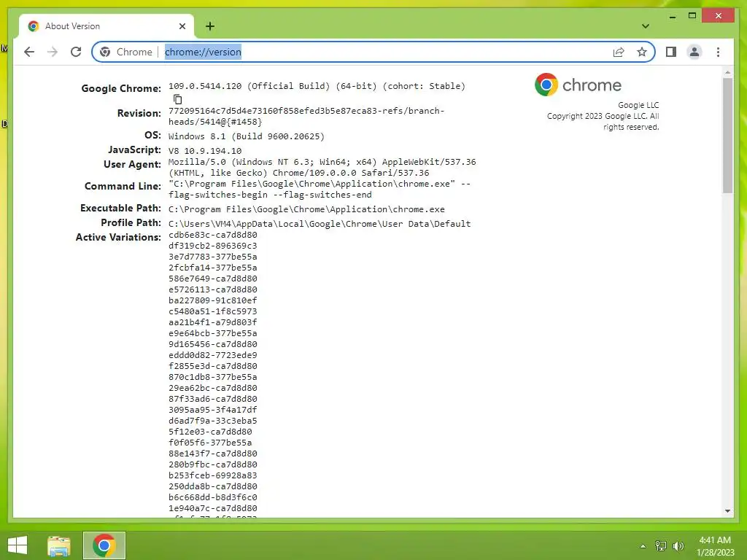This screenshot has height=560, width=747.
Task: Click the 'User Agent:' label
Action: point(133,164)
